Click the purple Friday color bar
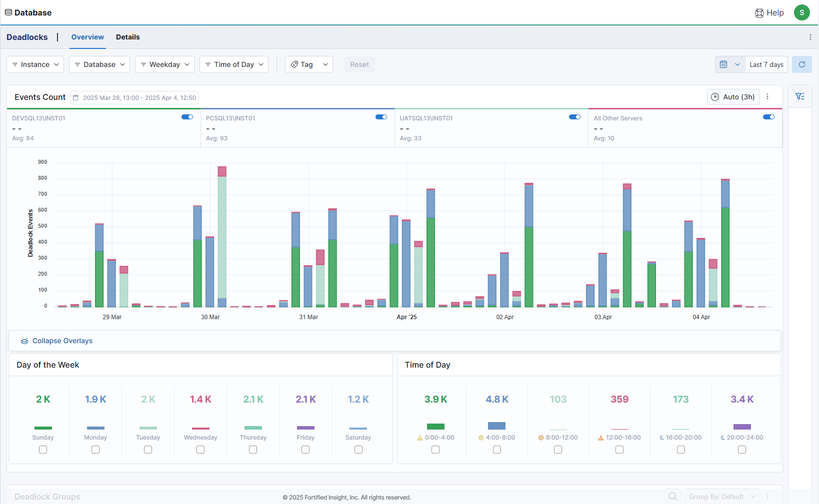The width and height of the screenshot is (819, 504). coord(305,428)
